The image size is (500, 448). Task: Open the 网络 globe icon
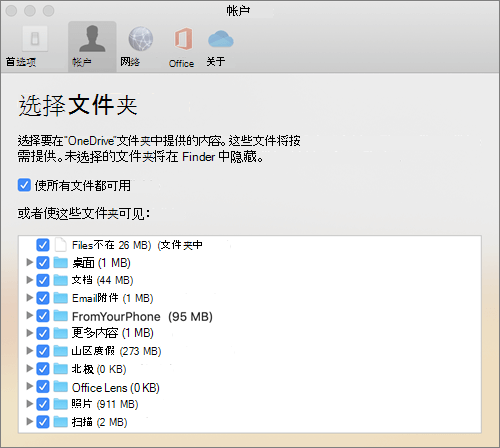141,39
